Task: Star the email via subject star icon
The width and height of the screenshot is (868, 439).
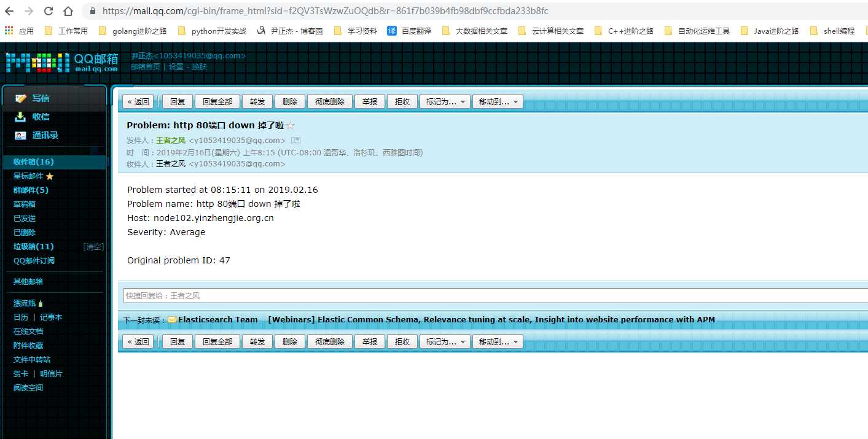Action: tap(291, 126)
